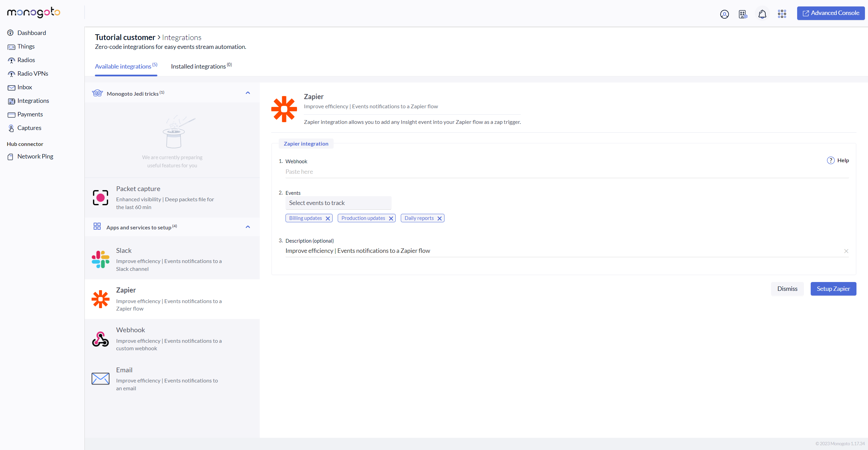Remove the Daily reports tag
Image resolution: width=868 pixels, height=450 pixels.
point(439,218)
